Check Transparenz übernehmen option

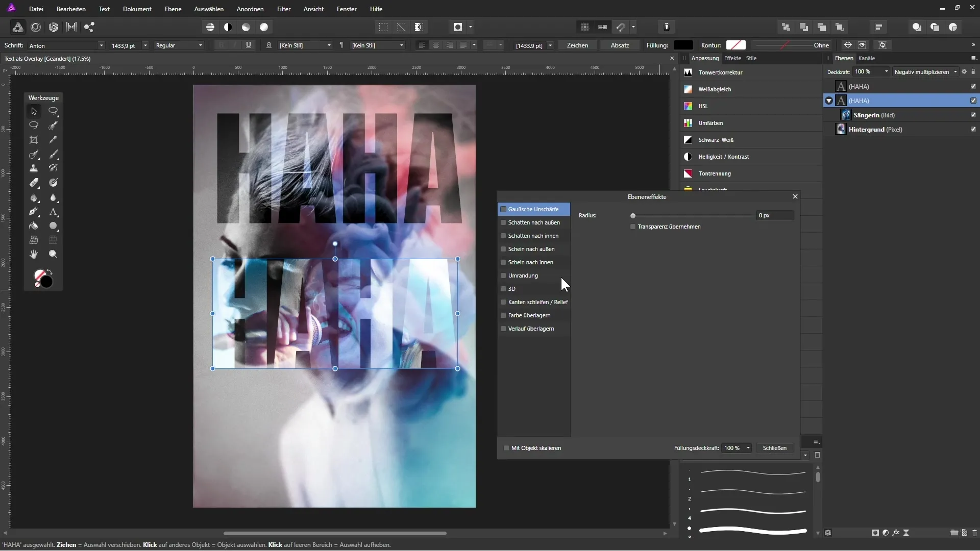coord(633,227)
